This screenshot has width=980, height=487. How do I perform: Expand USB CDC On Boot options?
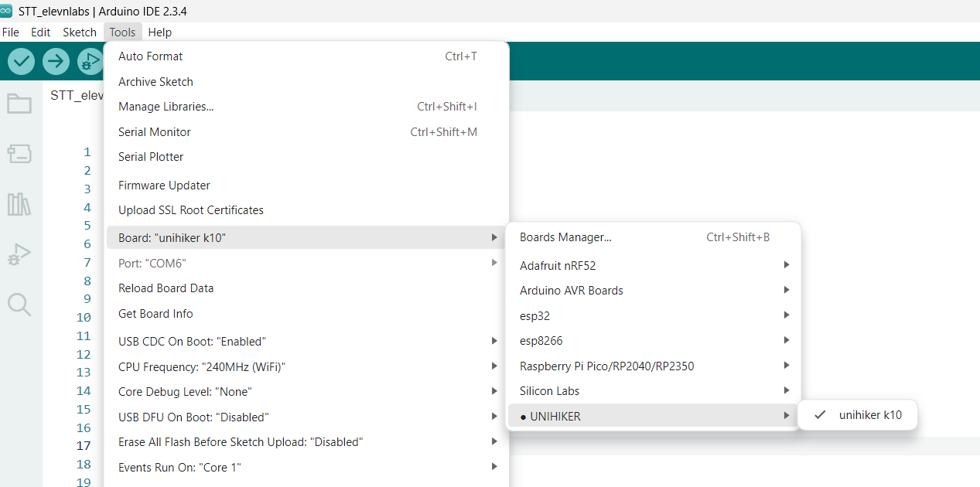306,342
